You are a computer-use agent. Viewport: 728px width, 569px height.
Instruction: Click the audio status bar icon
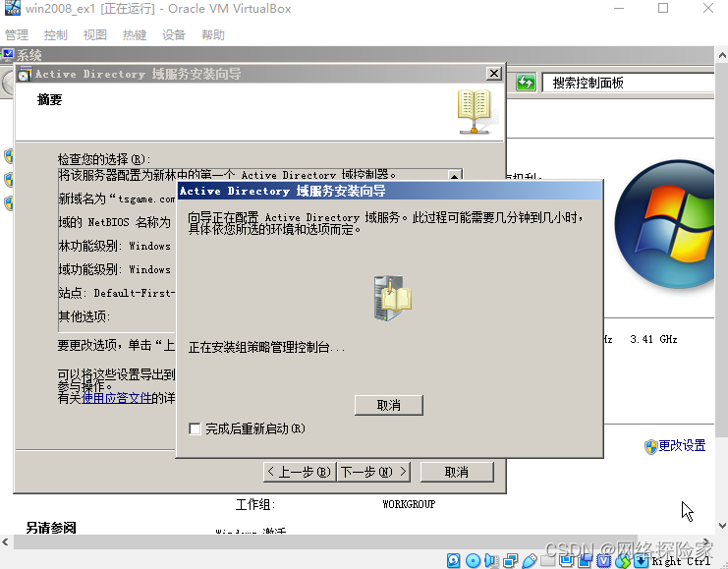(x=491, y=560)
